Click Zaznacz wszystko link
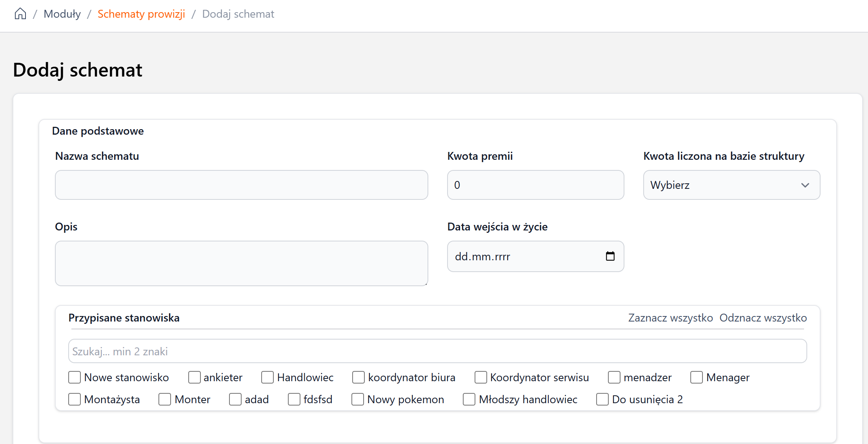Image resolution: width=868 pixels, height=444 pixels. [x=670, y=318]
